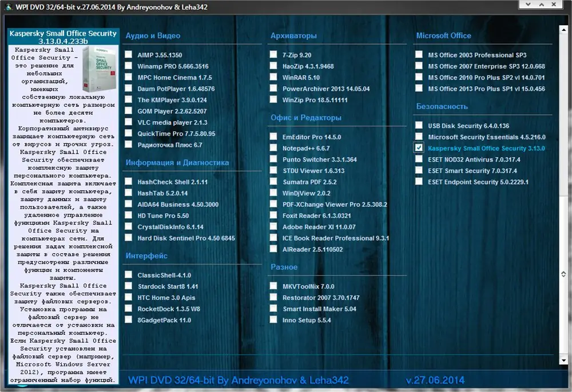Screen dimensions: 572x392
Task: Select Daum PotPlayer 1.6.48576 checkbox
Action: point(128,89)
